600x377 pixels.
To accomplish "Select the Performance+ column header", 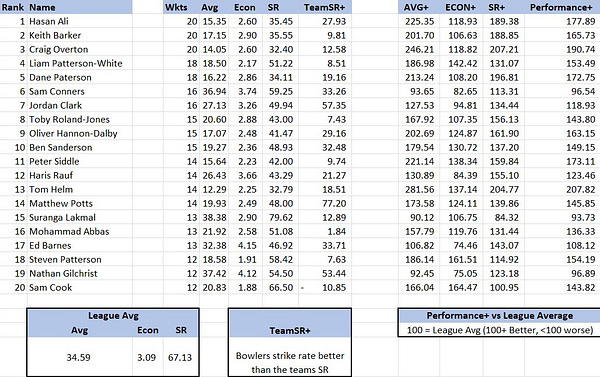I will tap(561, 7).
